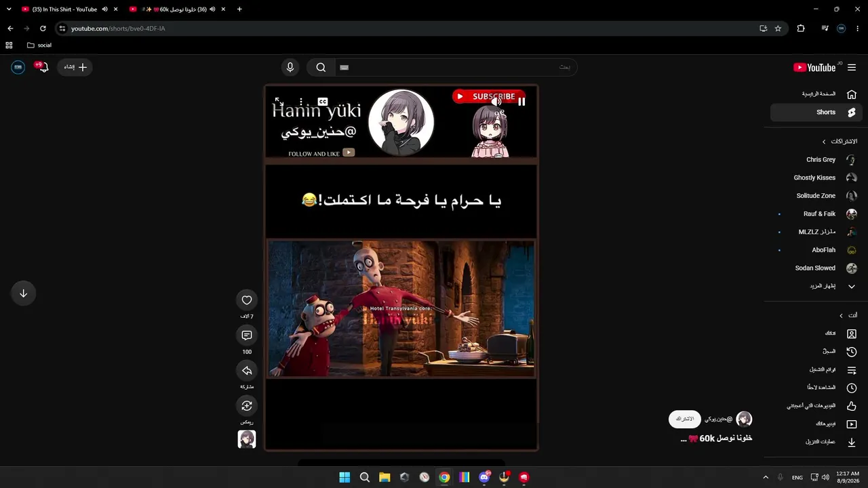
Task: Open the Chris Grey subscription channel
Action: click(x=816, y=160)
